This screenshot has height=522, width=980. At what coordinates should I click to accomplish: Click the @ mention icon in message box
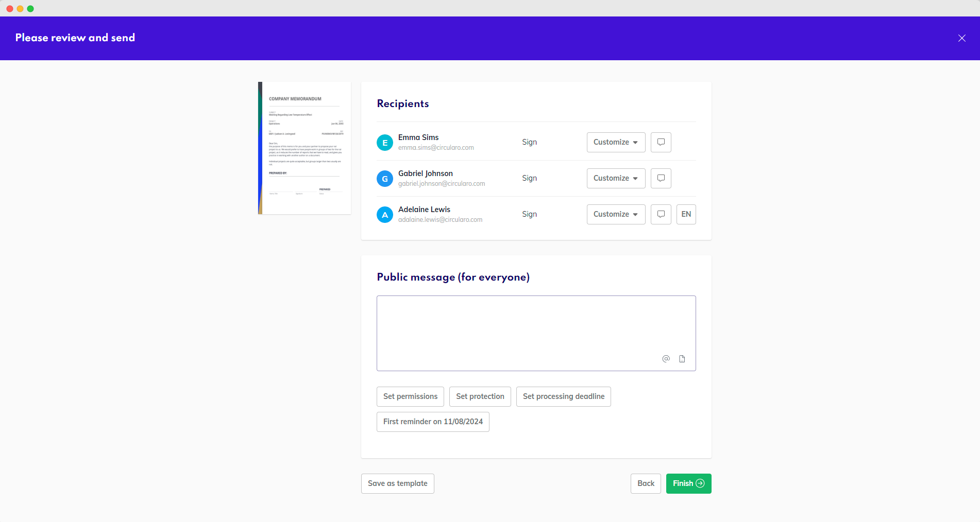click(666, 359)
